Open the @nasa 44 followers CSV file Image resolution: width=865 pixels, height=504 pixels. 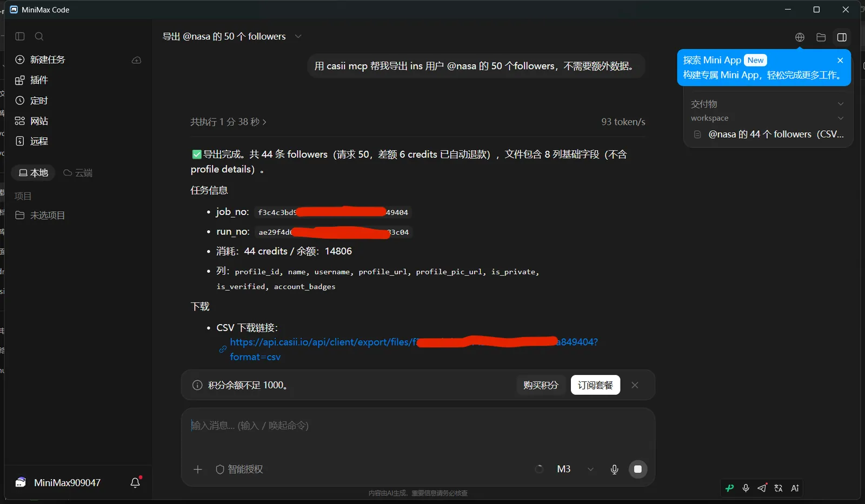[x=768, y=135]
